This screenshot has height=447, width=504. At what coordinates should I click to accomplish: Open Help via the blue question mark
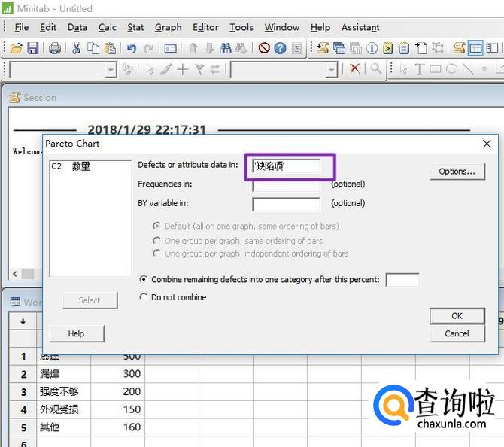click(281, 48)
